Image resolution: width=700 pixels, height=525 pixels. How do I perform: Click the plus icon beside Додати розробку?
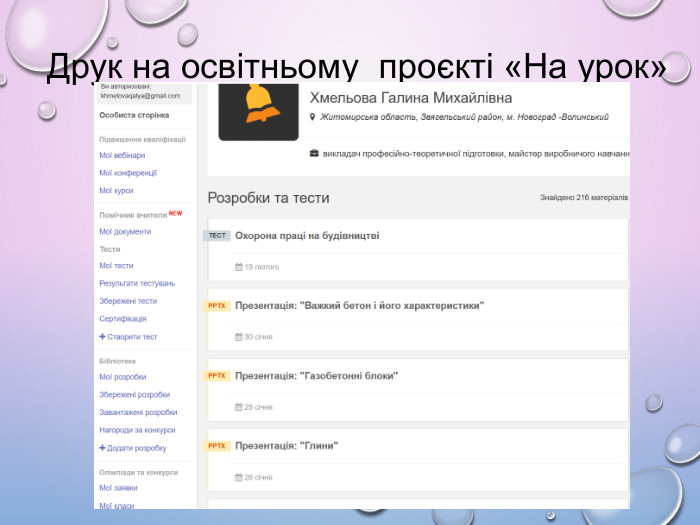[x=102, y=448]
